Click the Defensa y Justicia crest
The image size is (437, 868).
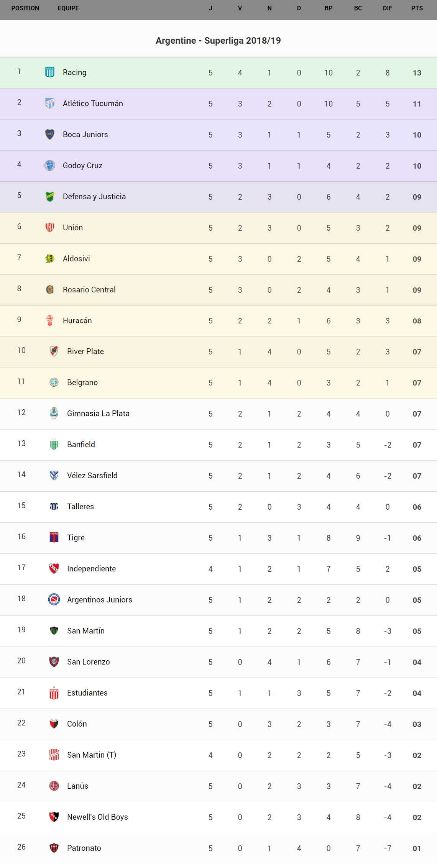(50, 196)
